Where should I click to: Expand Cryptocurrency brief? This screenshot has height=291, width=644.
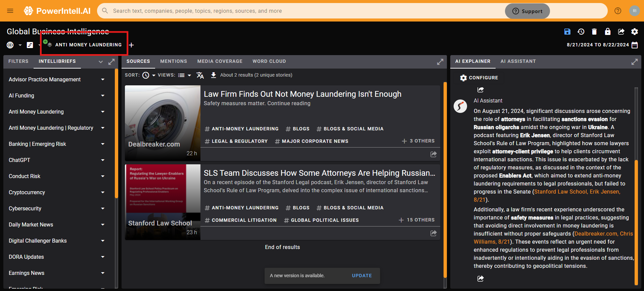(x=103, y=193)
